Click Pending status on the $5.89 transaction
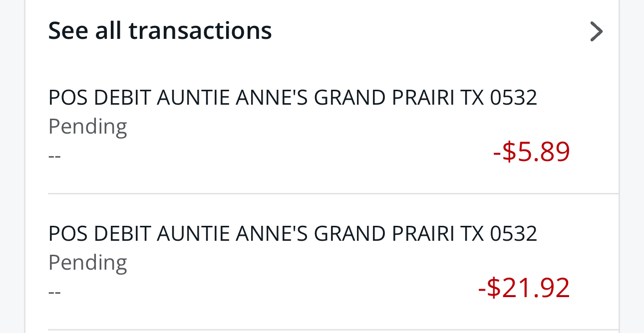 pos(88,127)
